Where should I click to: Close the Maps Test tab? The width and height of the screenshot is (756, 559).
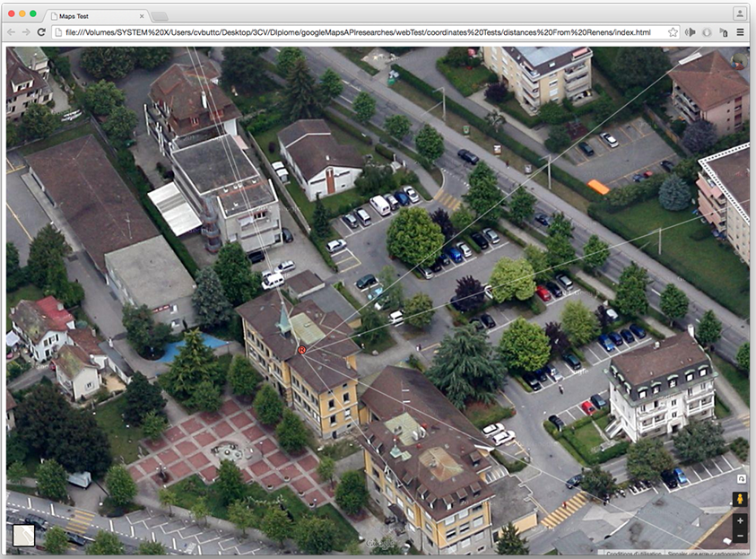(142, 16)
